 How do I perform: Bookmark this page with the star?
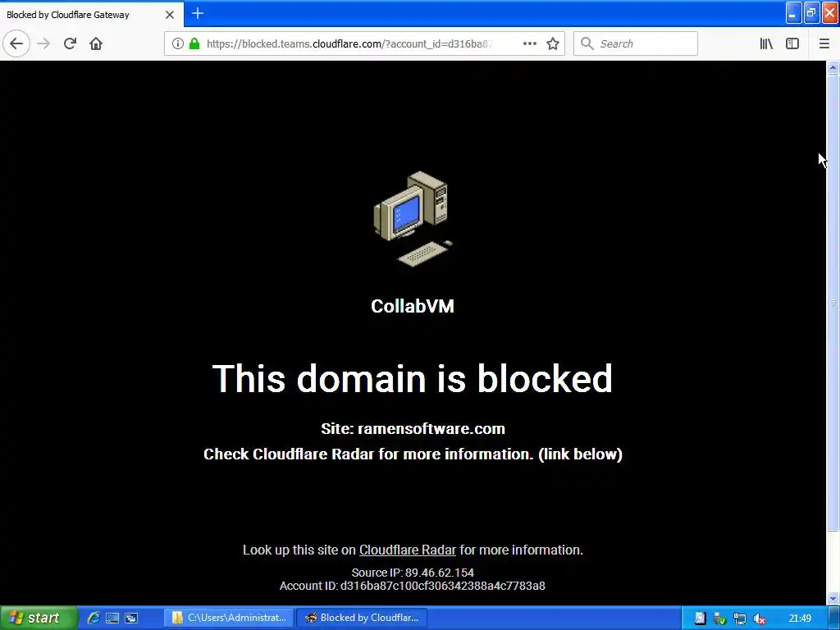553,43
